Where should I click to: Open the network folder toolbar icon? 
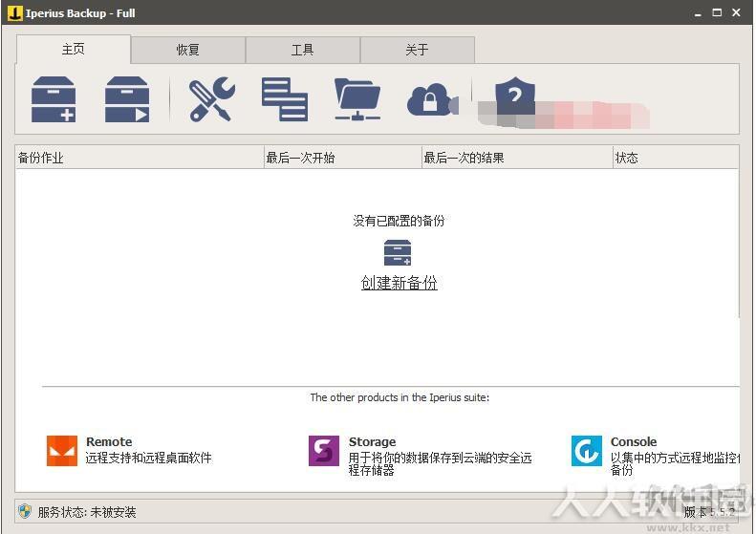357,99
